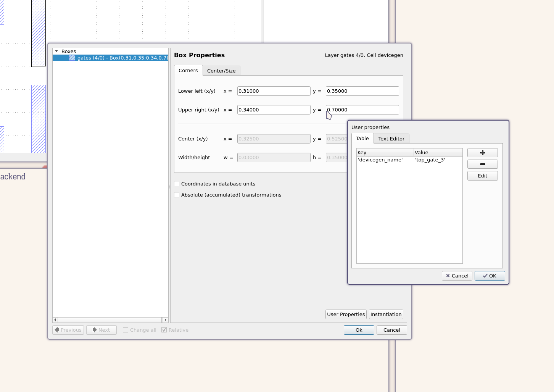Open the Instantiation button
The image size is (554, 392).
(x=386, y=314)
